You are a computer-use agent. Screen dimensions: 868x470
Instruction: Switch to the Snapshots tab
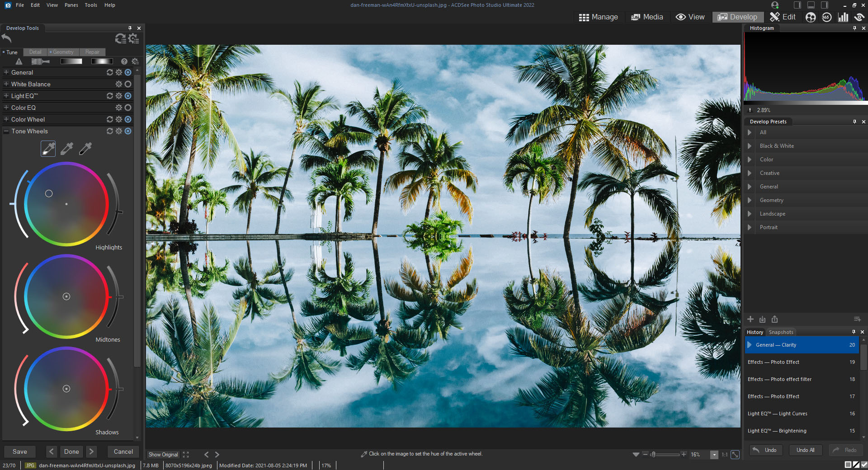781,332
